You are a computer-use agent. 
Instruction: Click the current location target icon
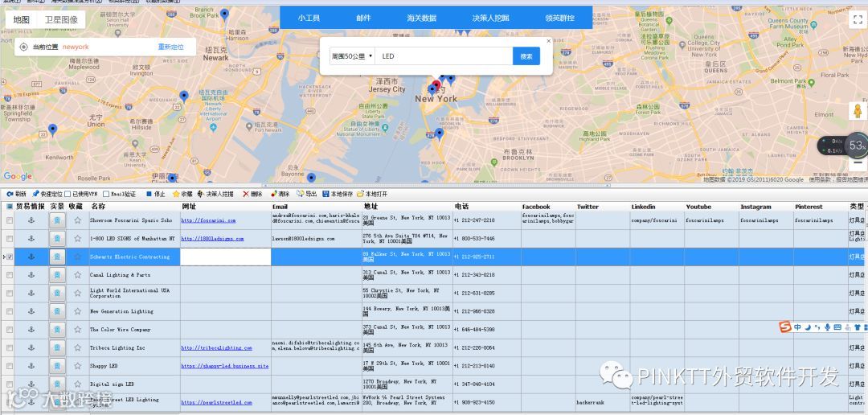(24, 47)
